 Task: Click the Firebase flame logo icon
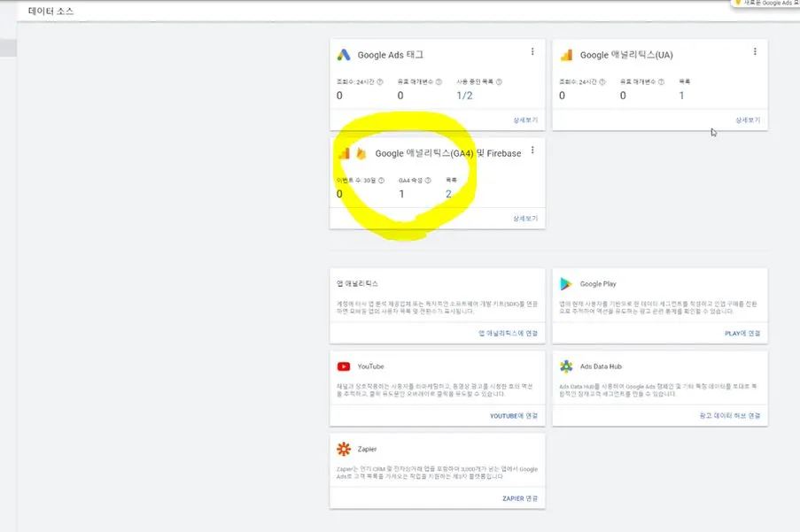[361, 153]
